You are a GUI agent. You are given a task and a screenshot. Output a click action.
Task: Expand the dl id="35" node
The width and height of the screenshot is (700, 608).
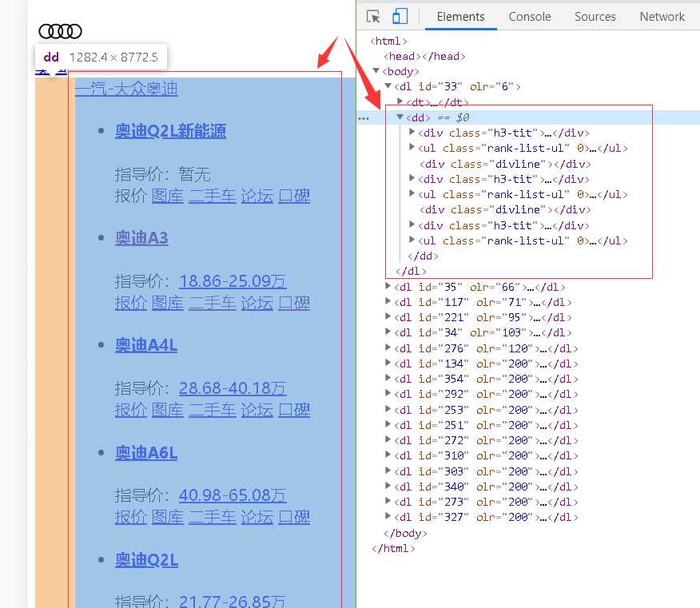[x=388, y=286]
